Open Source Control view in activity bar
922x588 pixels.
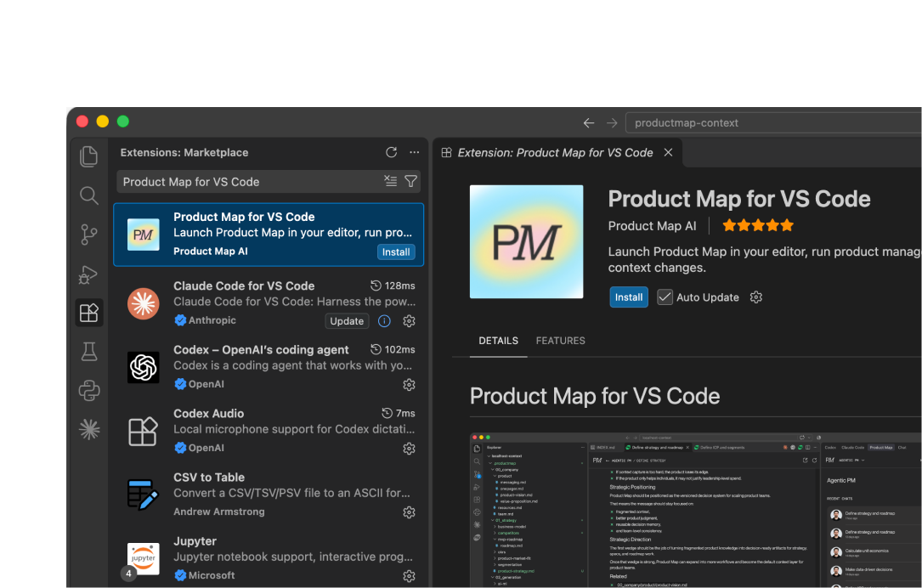[x=88, y=235]
